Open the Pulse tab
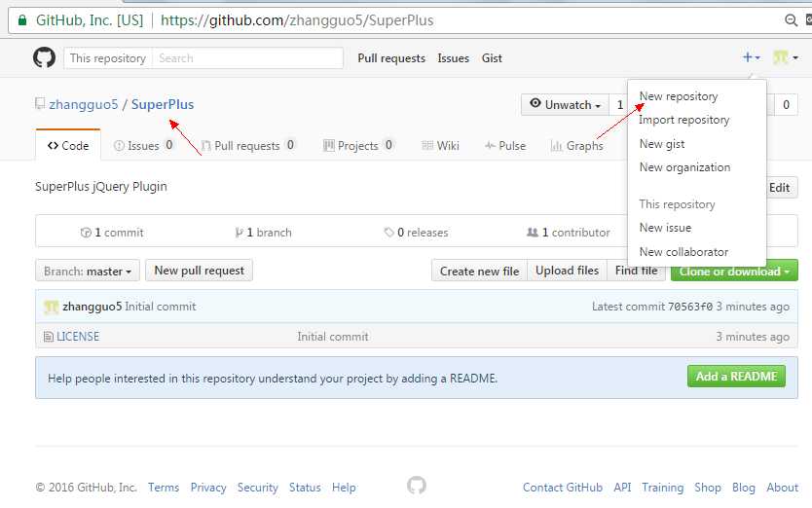Viewport: 812px width, 508px height. (505, 146)
